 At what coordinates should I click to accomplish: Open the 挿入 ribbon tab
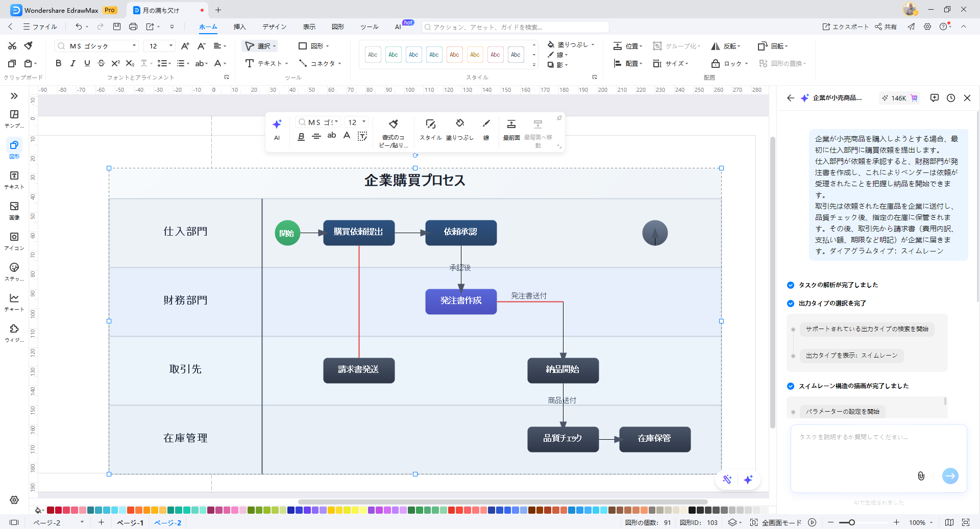coord(239,27)
